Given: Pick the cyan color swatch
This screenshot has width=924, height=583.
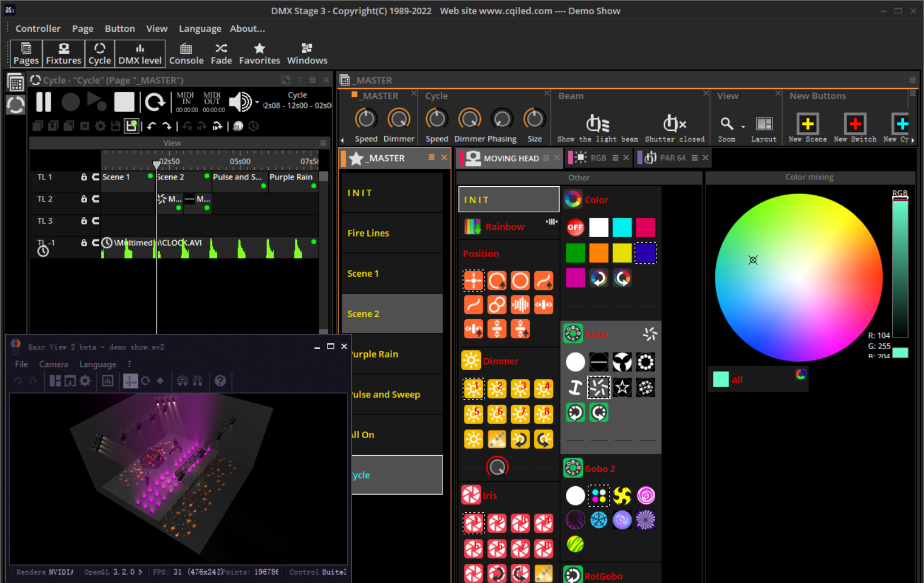Looking at the screenshot, I should coord(622,228).
